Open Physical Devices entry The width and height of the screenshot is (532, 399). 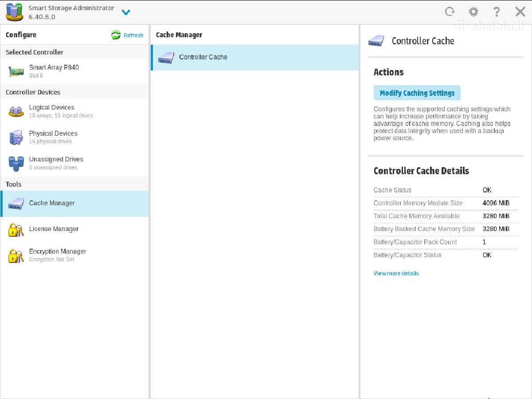click(x=74, y=137)
